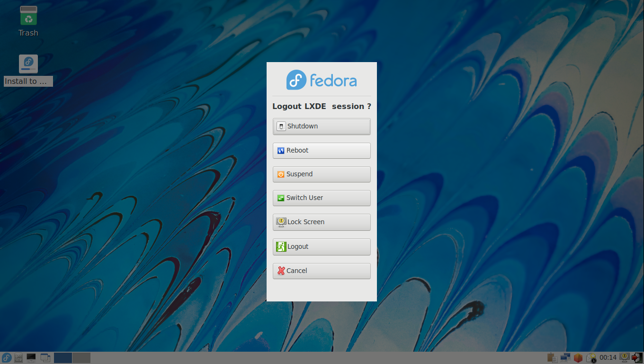644x364 pixels.
Task: Open the clipboard manager tray icon
Action: click(552, 358)
